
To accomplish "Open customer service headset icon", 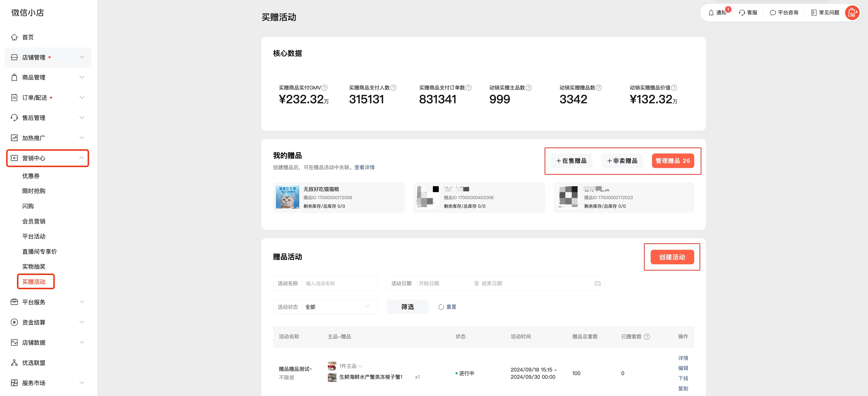I will (742, 13).
